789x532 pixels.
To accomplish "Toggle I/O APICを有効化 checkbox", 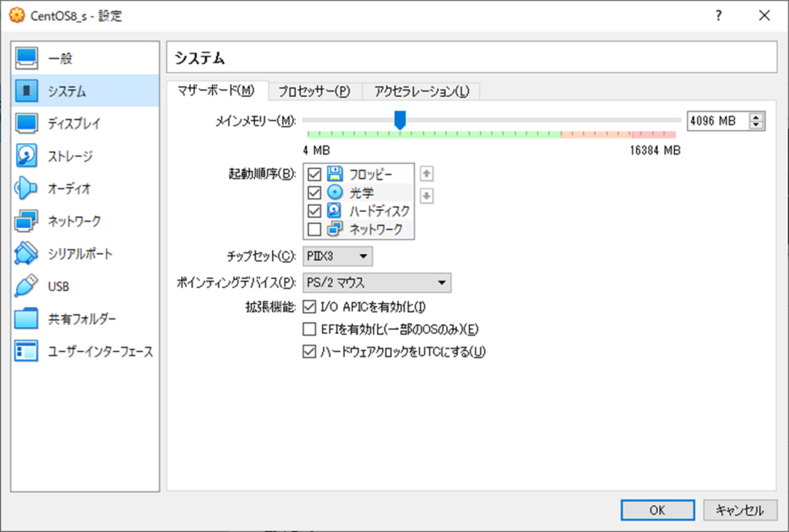I will pos(309,306).
